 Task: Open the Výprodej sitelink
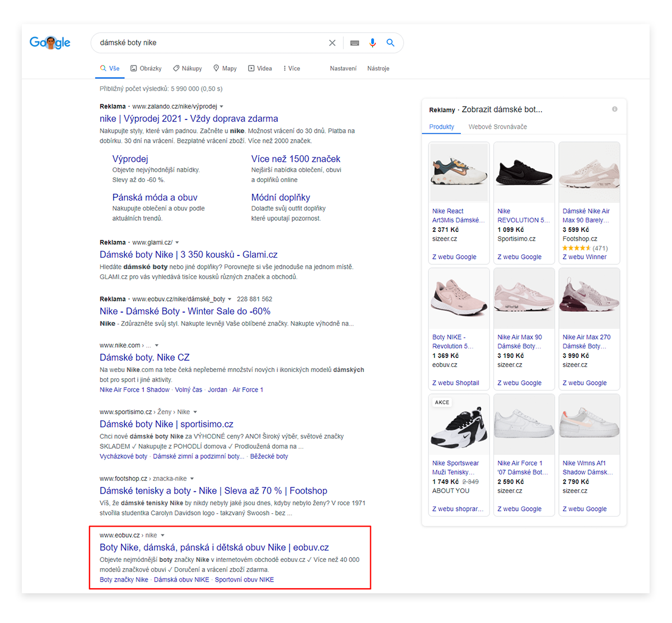click(x=130, y=159)
